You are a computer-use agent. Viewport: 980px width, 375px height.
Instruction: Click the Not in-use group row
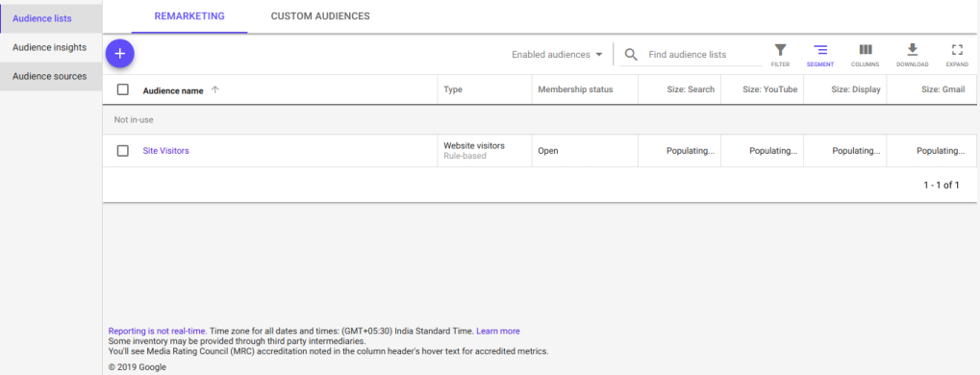[540, 119]
